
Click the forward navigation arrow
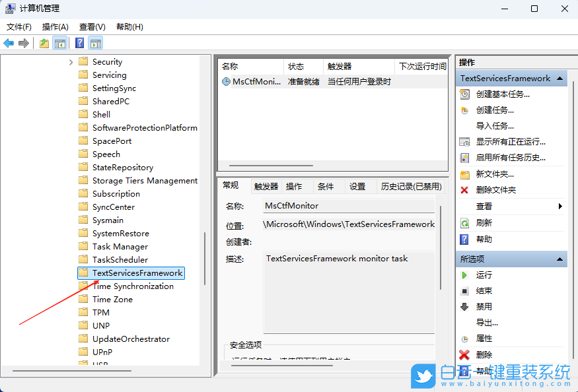tap(25, 42)
